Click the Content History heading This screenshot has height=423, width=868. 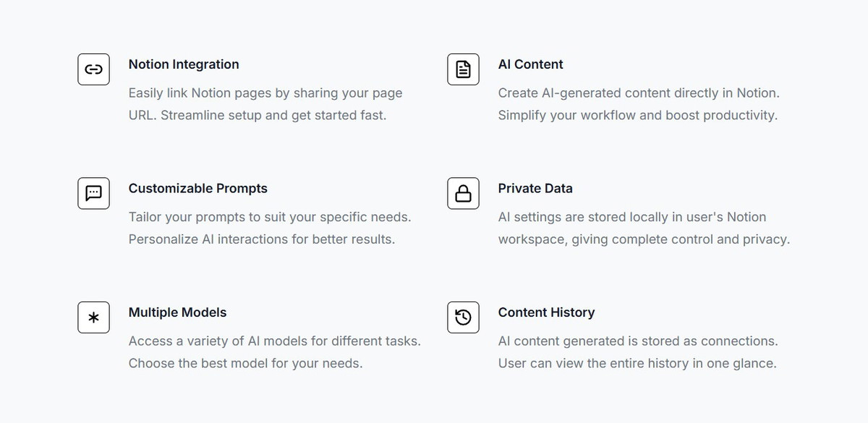(x=546, y=312)
